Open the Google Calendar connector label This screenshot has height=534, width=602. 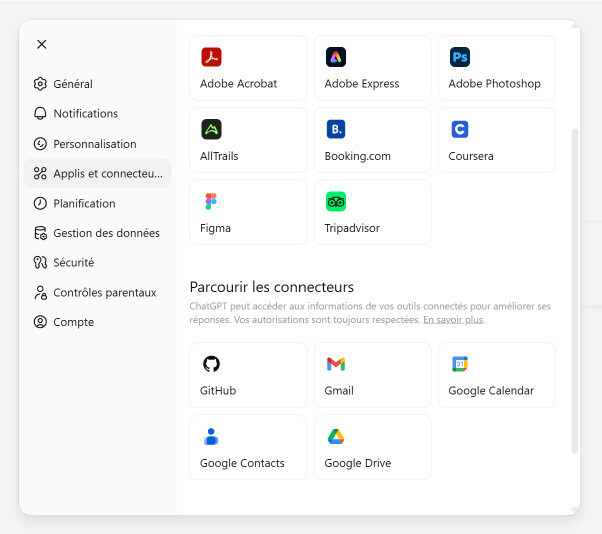click(491, 391)
